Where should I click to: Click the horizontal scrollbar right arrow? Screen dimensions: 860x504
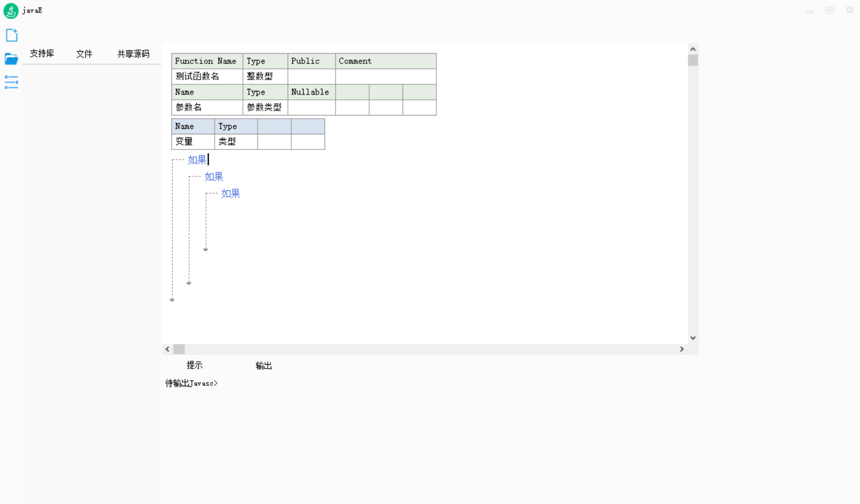(x=682, y=349)
